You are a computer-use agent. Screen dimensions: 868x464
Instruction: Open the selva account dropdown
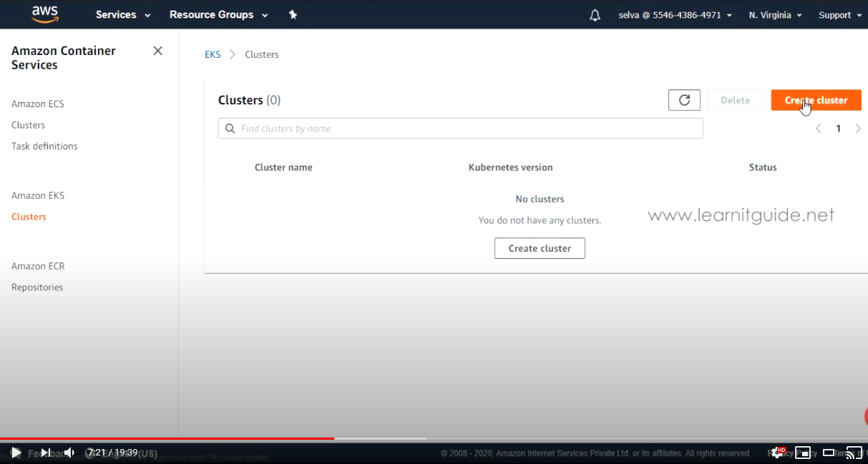coord(676,15)
